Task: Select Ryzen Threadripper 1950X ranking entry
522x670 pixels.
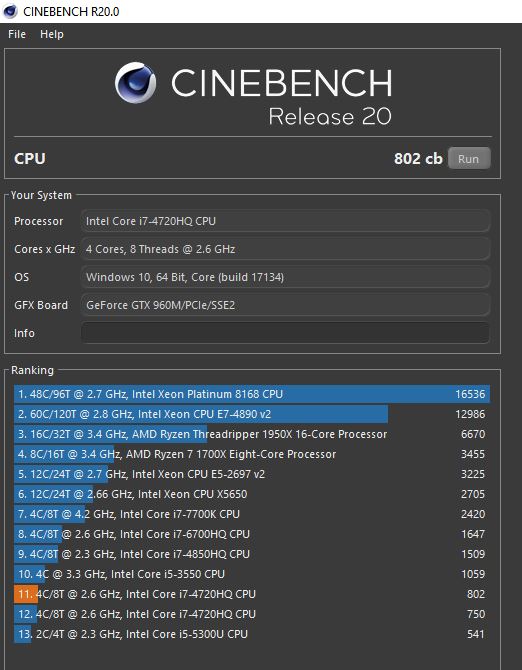Action: 252,434
